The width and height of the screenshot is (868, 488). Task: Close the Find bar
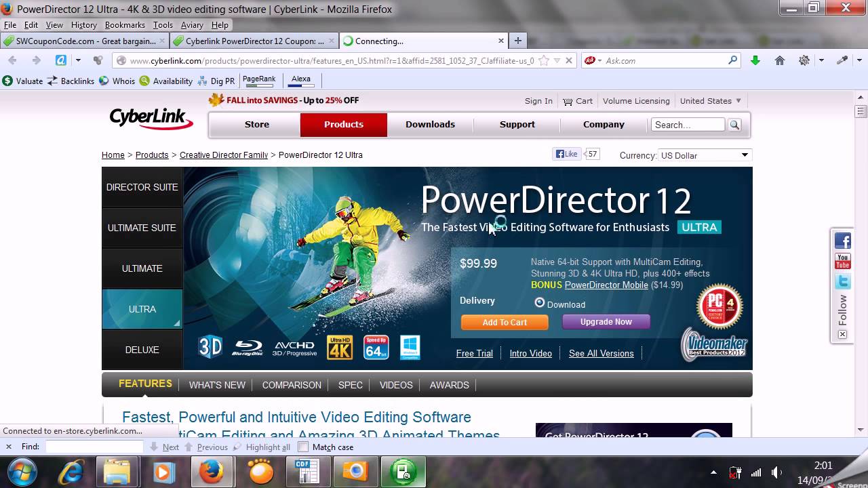[x=9, y=447]
